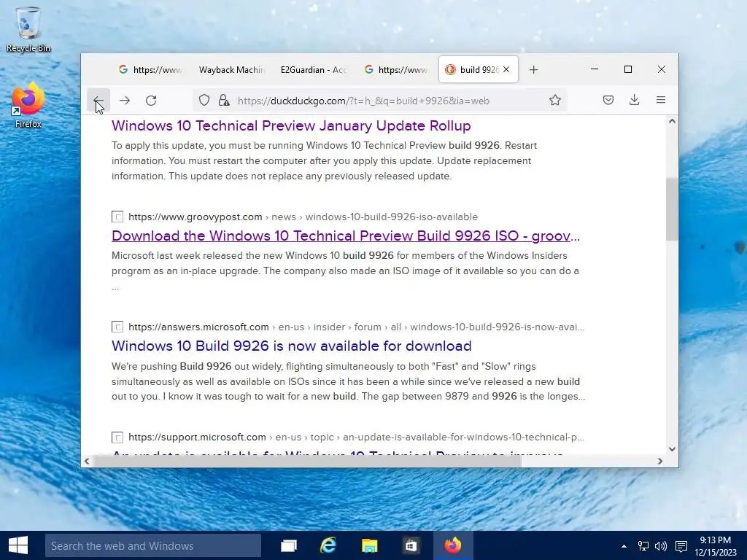
Task: Open Download the Windows 10 Build 9926 ISO link
Action: tap(346, 236)
